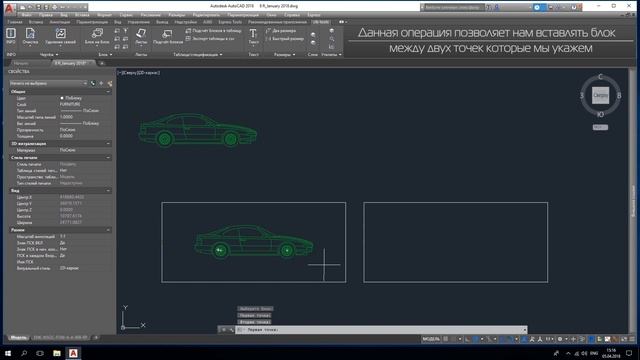Collapse the 3D-визуализация properties section
Image resolution: width=640 pixels, height=360 pixels.
click(x=108, y=144)
